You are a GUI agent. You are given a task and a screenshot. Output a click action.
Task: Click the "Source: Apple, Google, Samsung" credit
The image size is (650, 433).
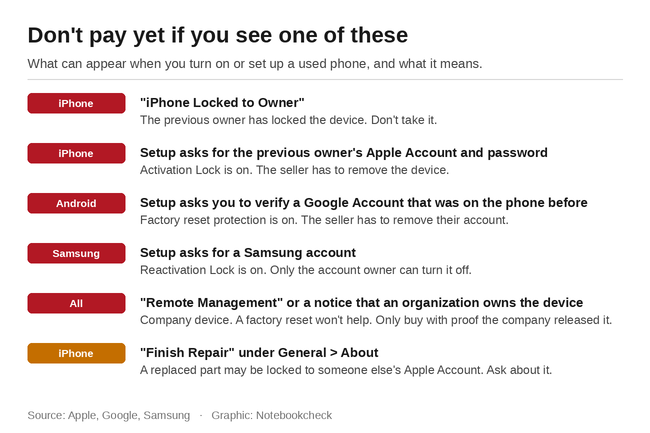click(x=109, y=415)
